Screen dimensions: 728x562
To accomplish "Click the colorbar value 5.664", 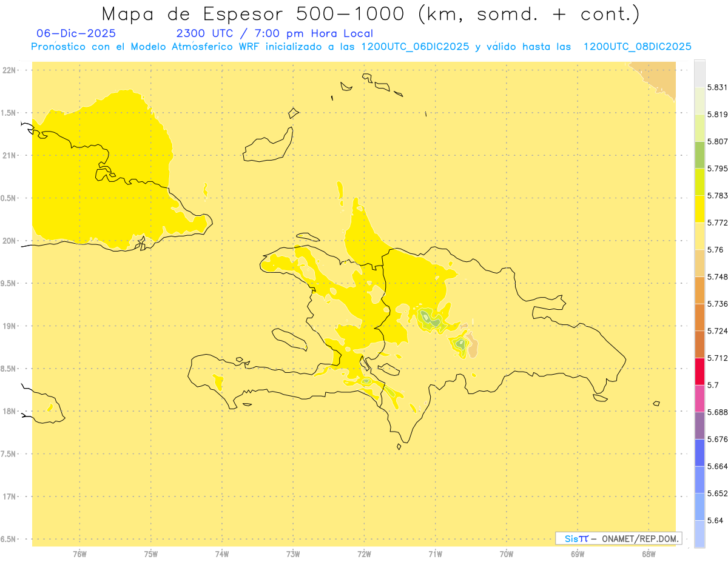I will (717, 466).
